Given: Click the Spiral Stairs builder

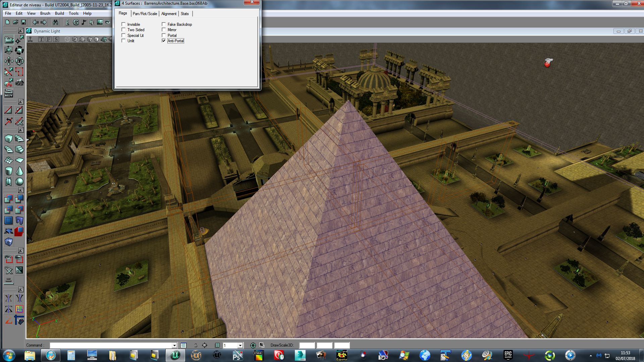Looking at the screenshot, I should click(x=9, y=149).
